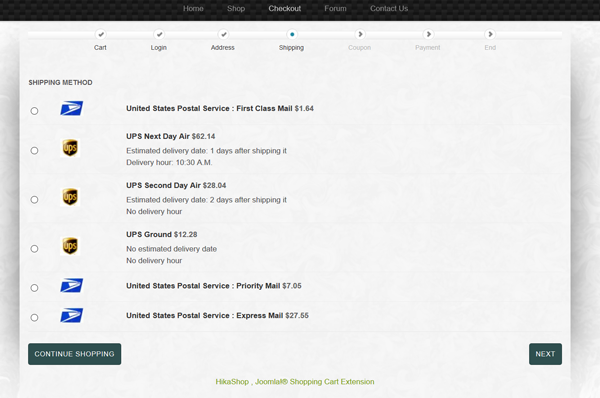Click the UPS Next Day Air $62.14 label

(x=171, y=136)
